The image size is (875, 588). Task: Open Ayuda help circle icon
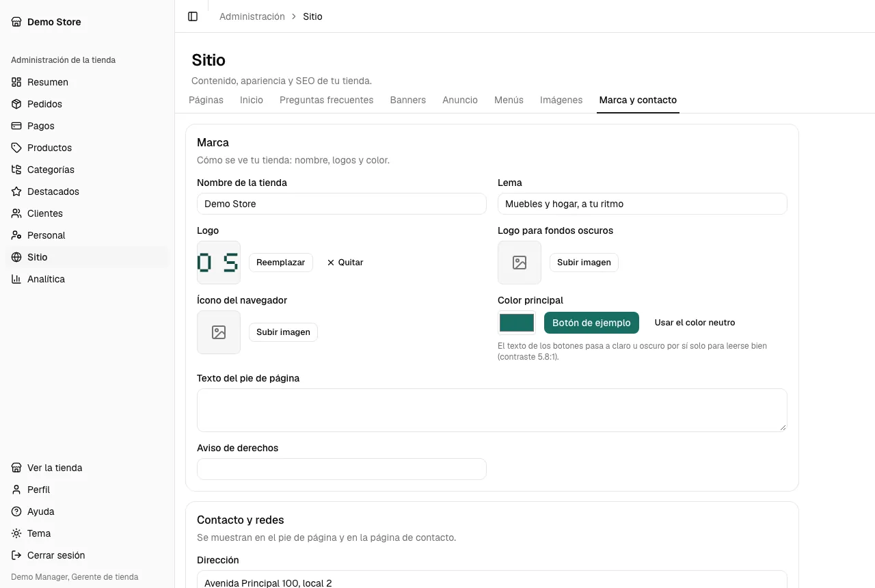pos(16,511)
